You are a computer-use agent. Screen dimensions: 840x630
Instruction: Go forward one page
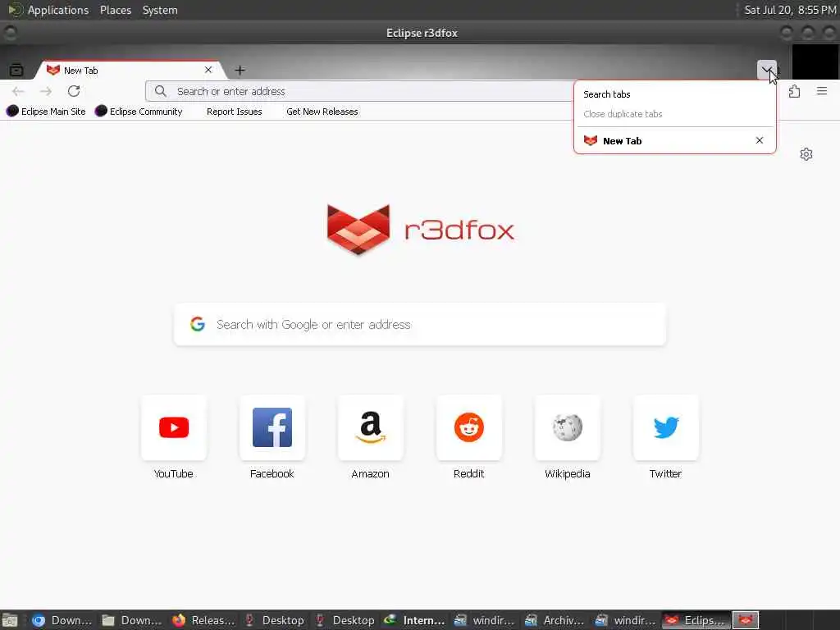coord(46,92)
